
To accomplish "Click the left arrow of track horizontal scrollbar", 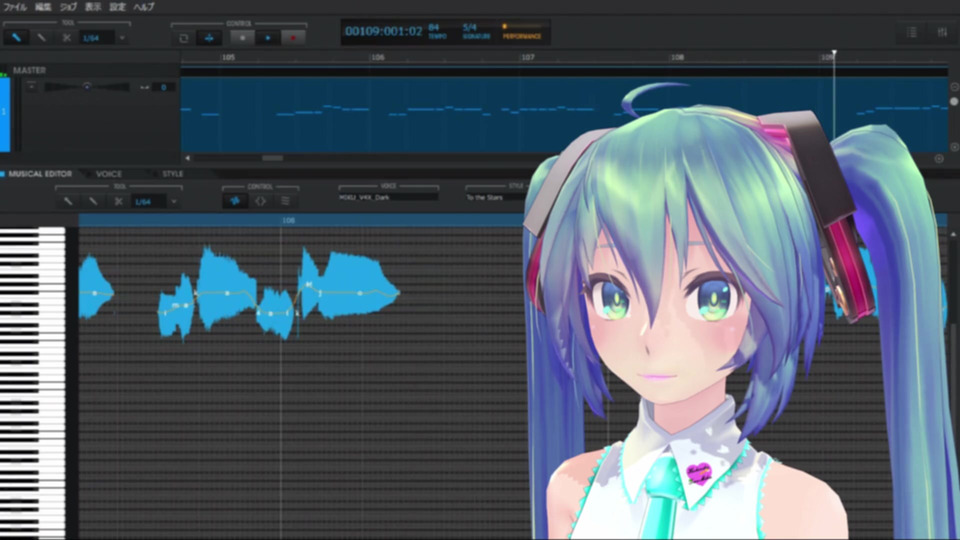I will click(188, 158).
